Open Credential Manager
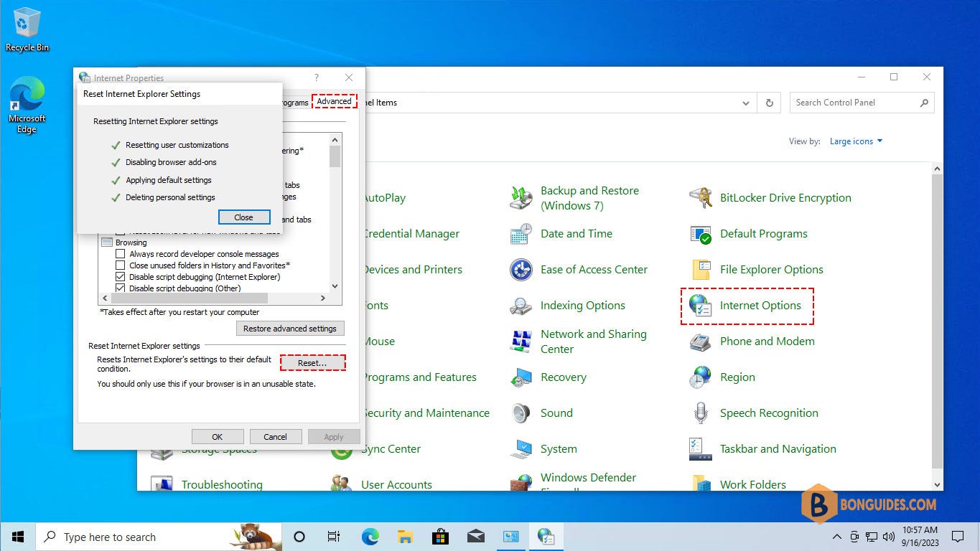Image resolution: width=980 pixels, height=551 pixels. pyautogui.click(x=412, y=233)
